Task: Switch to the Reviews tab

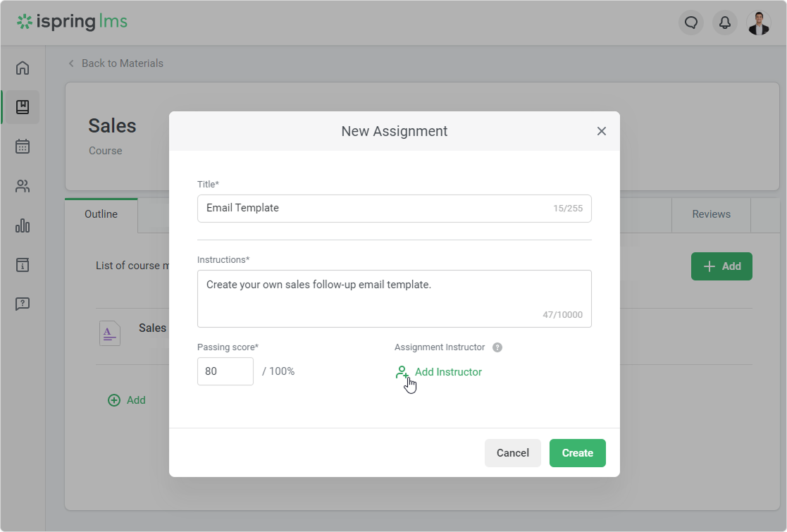Action: (x=711, y=214)
